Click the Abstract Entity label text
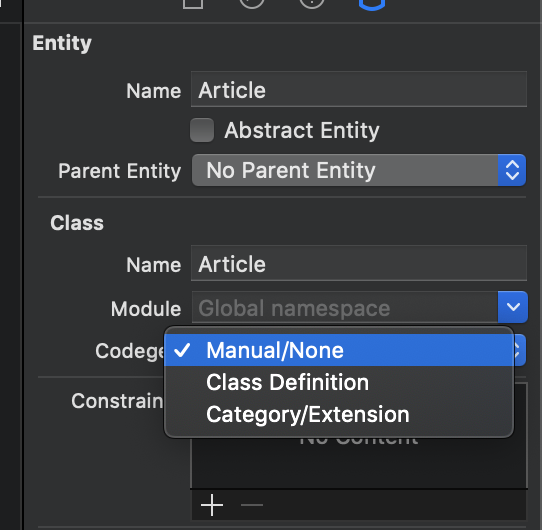 point(302,131)
